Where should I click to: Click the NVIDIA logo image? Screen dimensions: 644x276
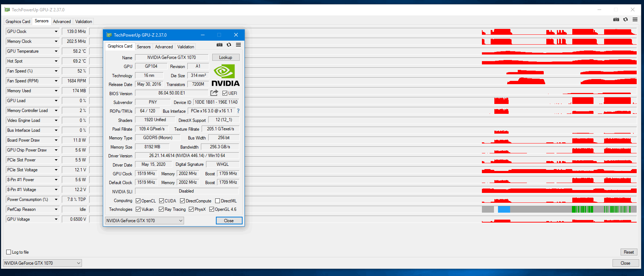(225, 75)
